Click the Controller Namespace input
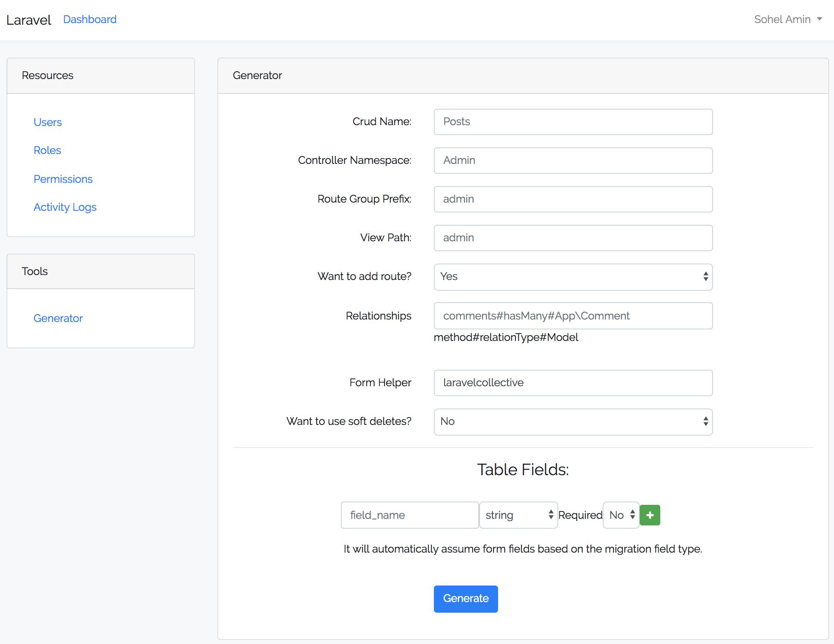 coord(573,161)
